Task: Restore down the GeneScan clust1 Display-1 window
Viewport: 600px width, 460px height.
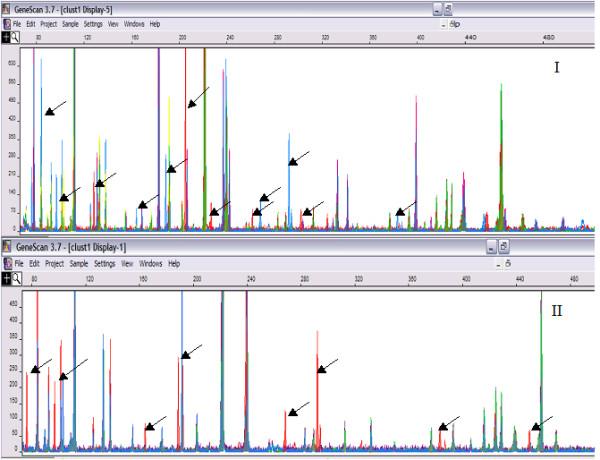Action: (x=505, y=246)
